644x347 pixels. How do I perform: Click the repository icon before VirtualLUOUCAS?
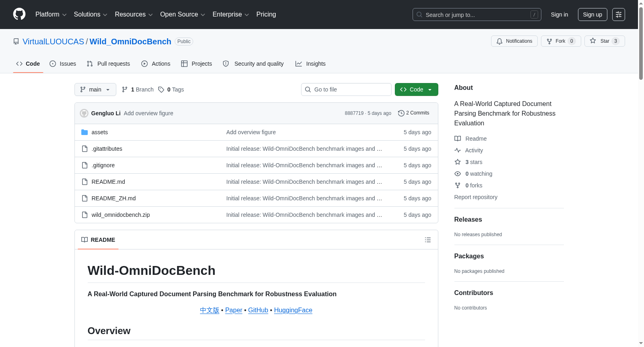16,42
